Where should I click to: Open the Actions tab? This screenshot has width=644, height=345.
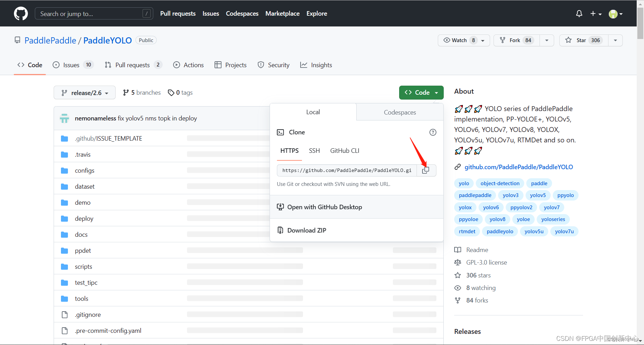pyautogui.click(x=188, y=65)
